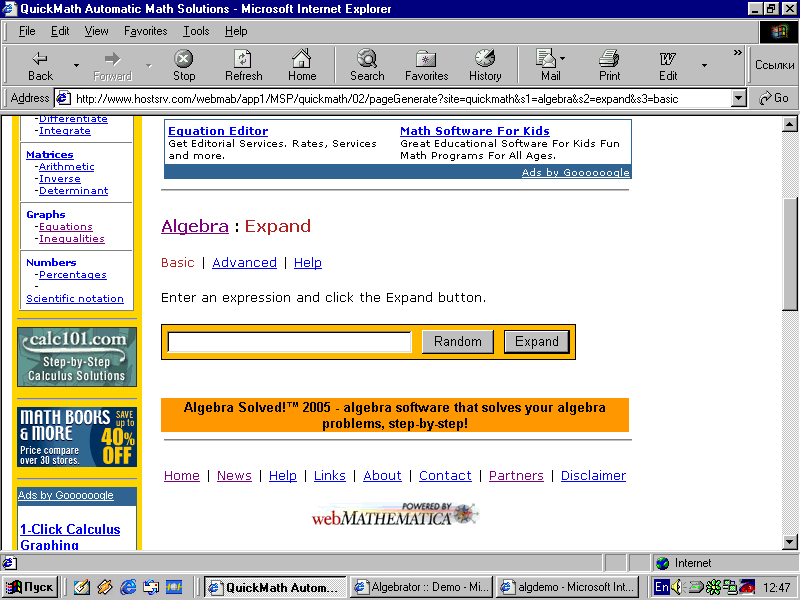
Task: Open the Favorites menu in the menu bar
Action: point(145,31)
